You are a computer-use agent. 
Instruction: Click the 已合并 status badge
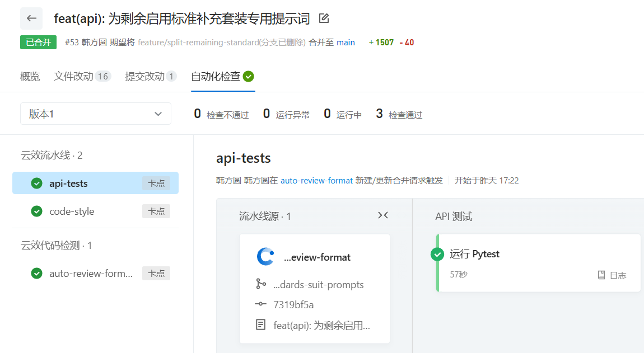38,43
